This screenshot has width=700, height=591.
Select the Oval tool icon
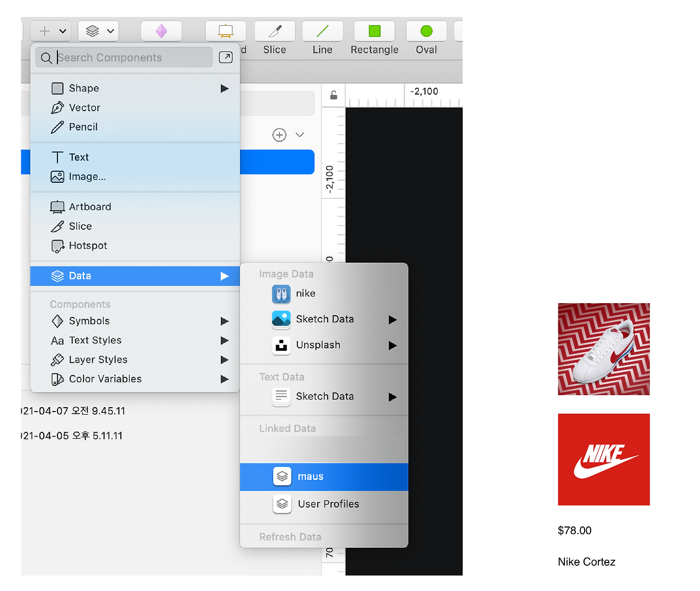click(x=427, y=31)
